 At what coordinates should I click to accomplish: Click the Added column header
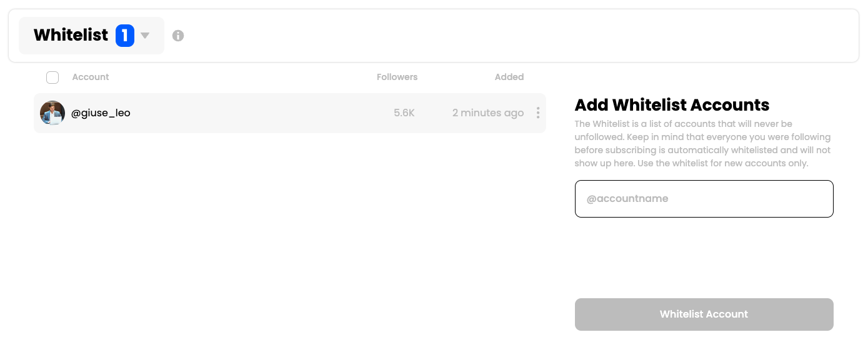509,77
